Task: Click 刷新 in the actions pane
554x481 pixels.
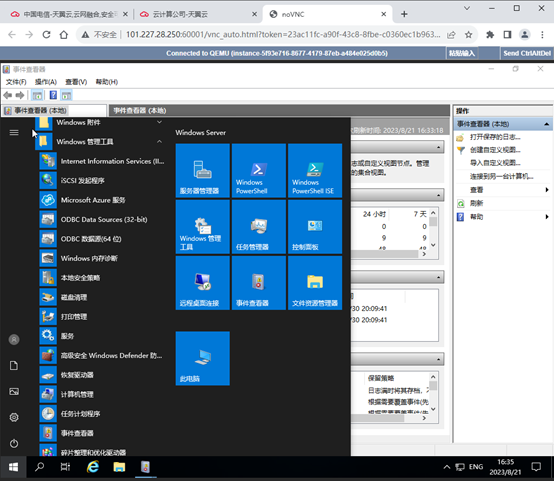Action: pyautogui.click(x=476, y=203)
